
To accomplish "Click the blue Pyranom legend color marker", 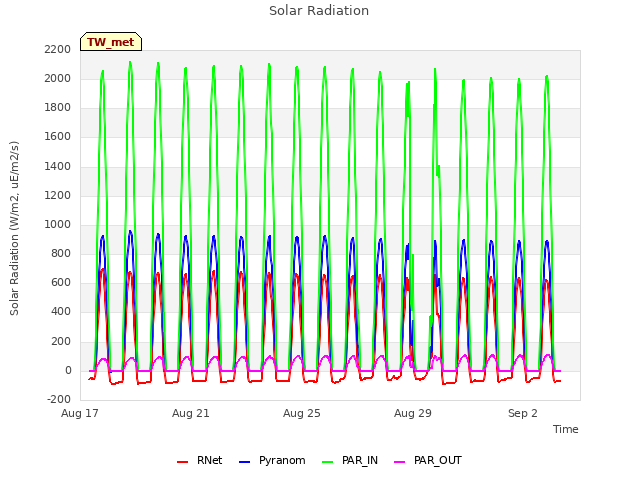I will pos(244,462).
